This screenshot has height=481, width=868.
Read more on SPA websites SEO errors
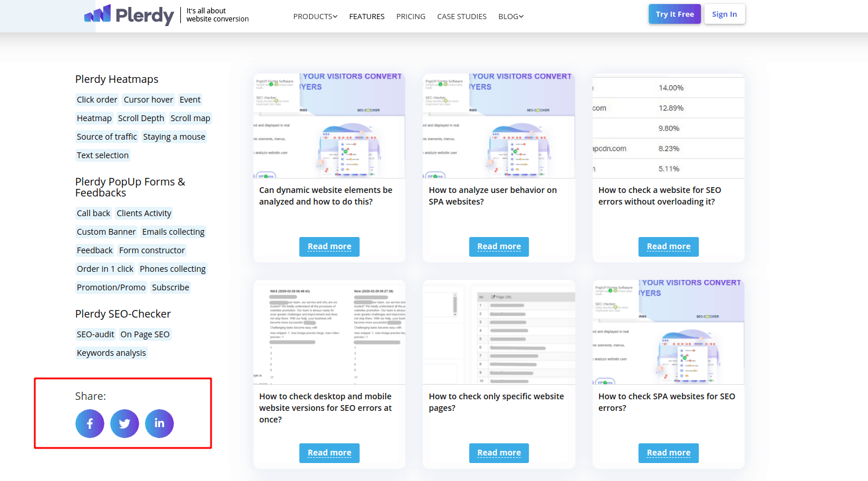coord(669,453)
